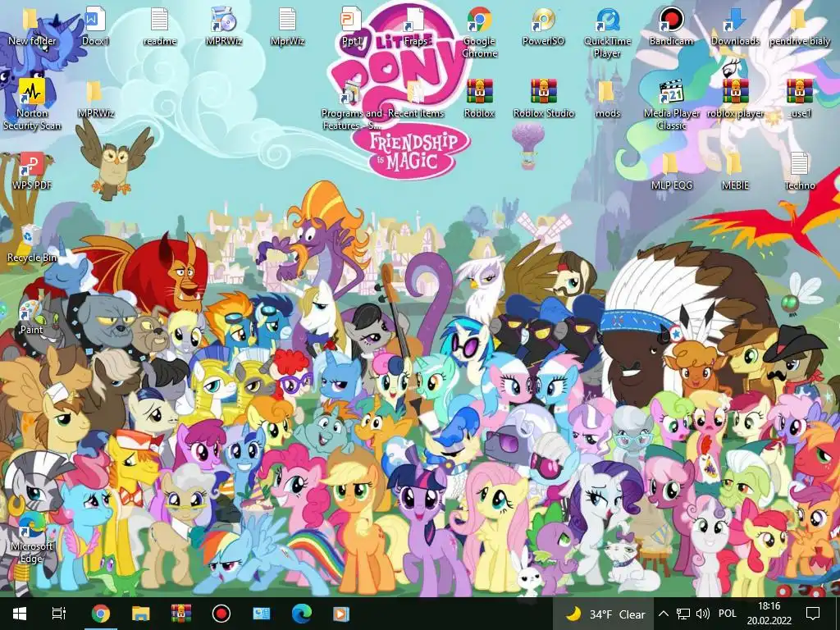Open the Docx1 document icon
This screenshot has width=840, height=630.
coord(95,26)
